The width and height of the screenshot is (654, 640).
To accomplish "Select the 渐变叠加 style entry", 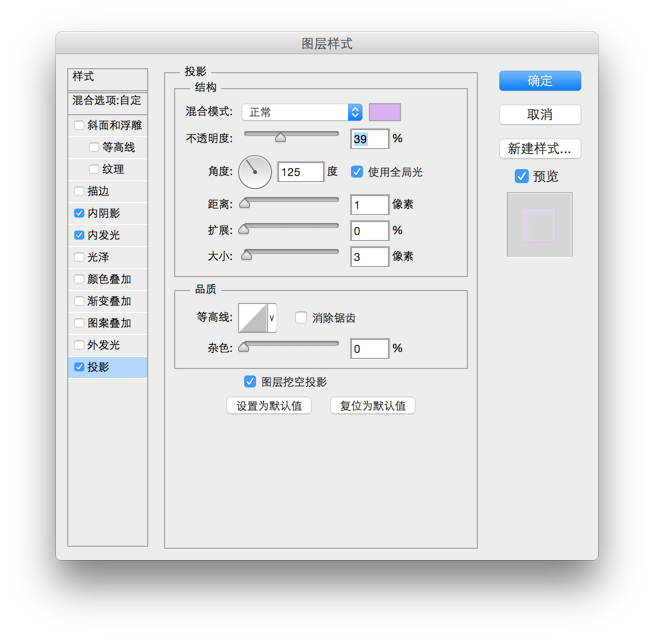I will [x=109, y=301].
